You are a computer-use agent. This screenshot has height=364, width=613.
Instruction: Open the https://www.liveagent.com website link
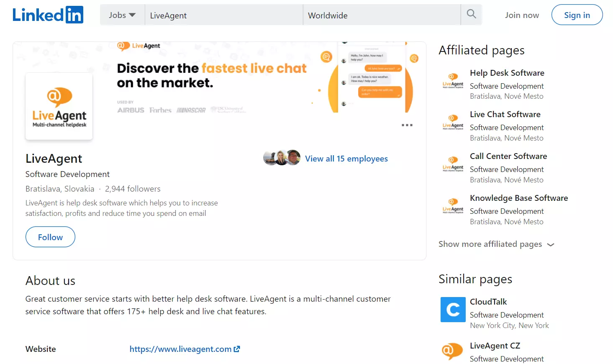click(x=181, y=349)
